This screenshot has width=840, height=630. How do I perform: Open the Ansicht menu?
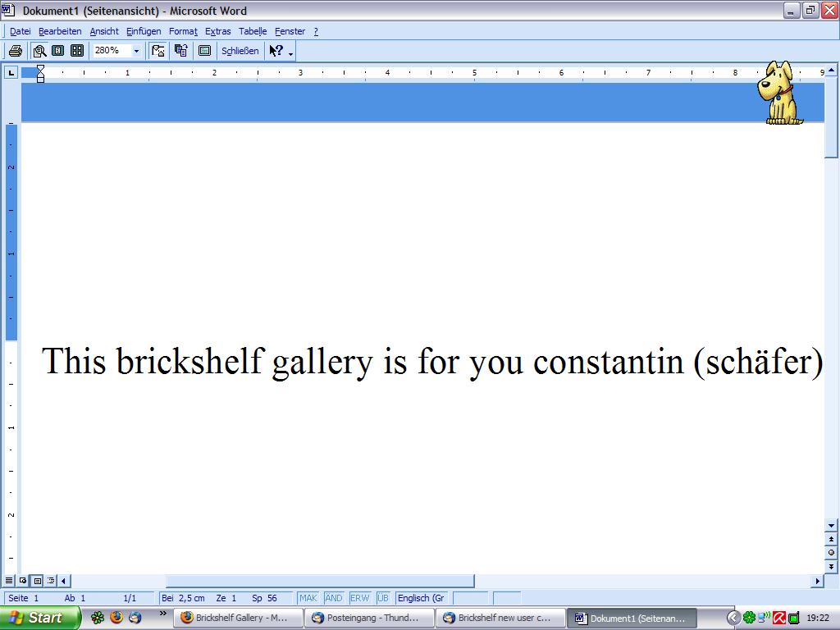pos(104,31)
